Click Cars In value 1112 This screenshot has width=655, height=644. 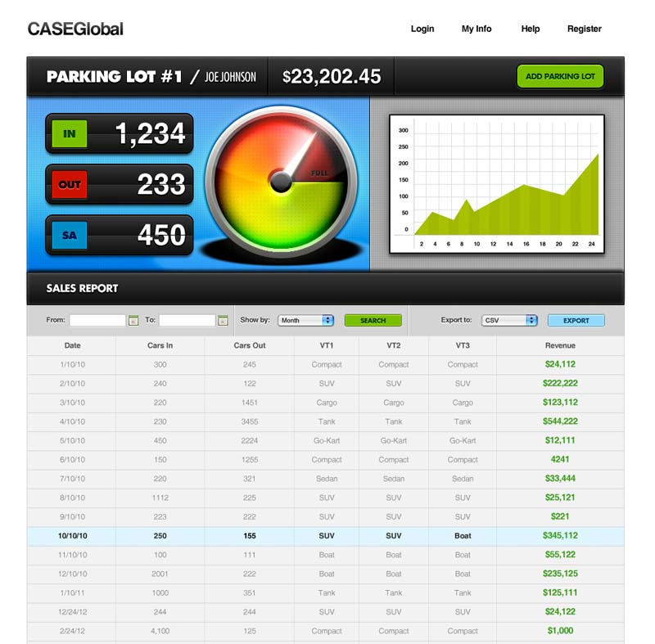(x=160, y=498)
